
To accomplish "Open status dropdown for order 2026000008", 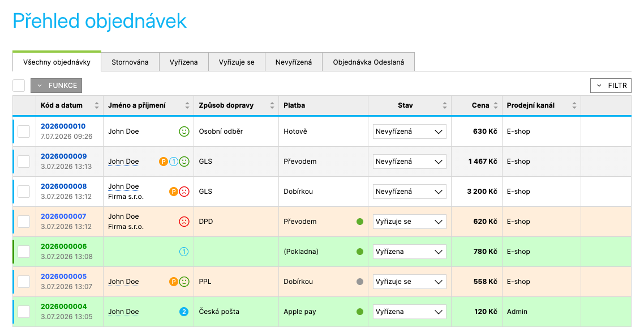I will pos(410,191).
